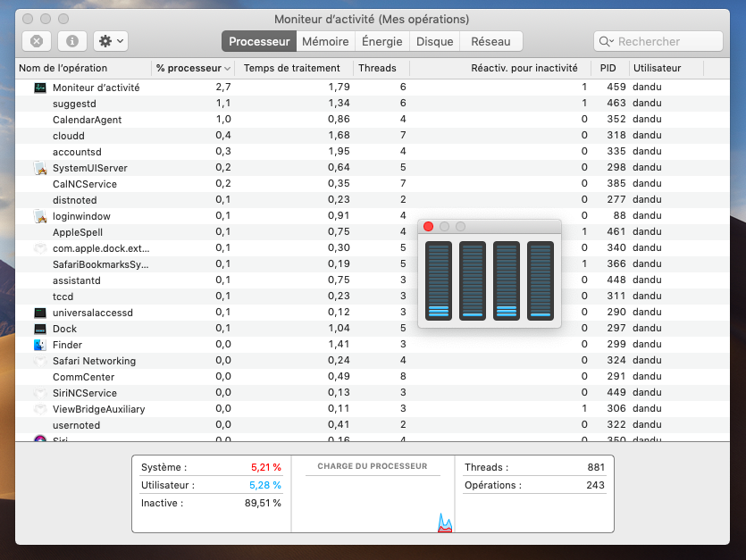The height and width of the screenshot is (560, 746).
Task: Select the assistantd process row
Action: [372, 280]
